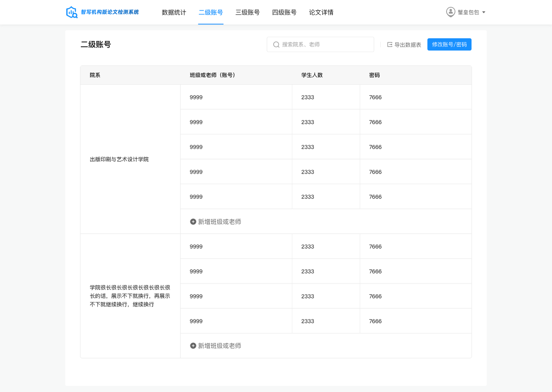
Task: Click the 班级或老师（账号） column header
Action: (x=213, y=75)
